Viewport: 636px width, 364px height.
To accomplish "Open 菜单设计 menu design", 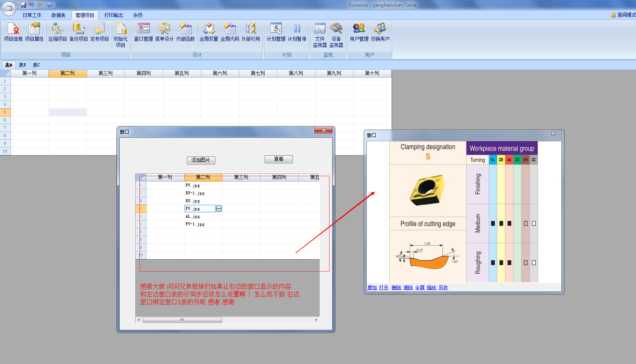I will click(164, 32).
